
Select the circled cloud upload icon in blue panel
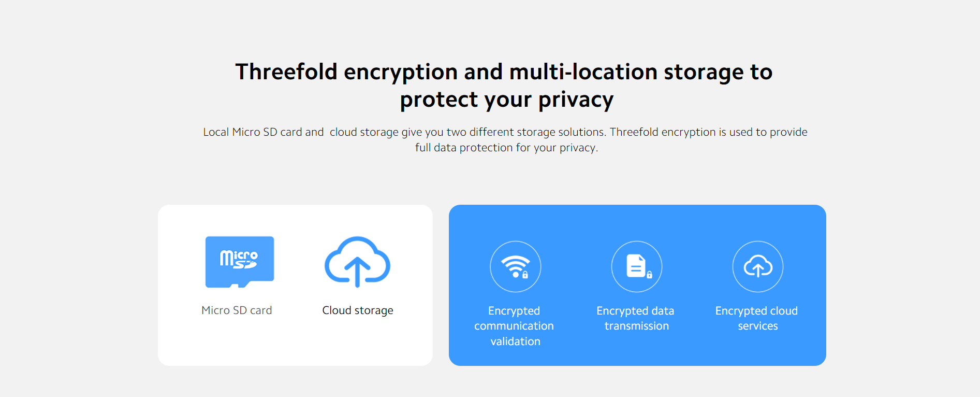(758, 267)
